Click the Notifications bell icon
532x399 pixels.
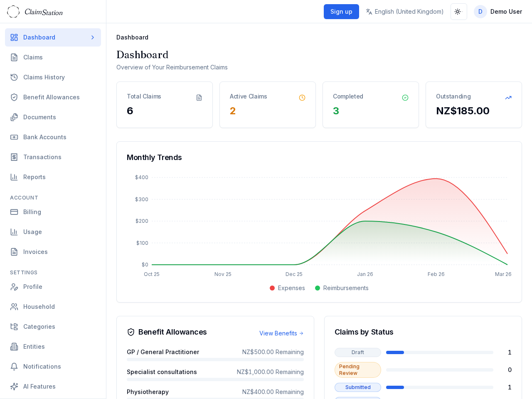[x=14, y=367]
